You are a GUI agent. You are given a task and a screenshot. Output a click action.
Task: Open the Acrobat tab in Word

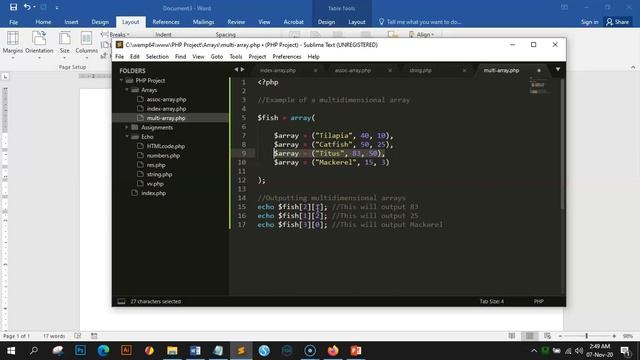[x=293, y=22]
